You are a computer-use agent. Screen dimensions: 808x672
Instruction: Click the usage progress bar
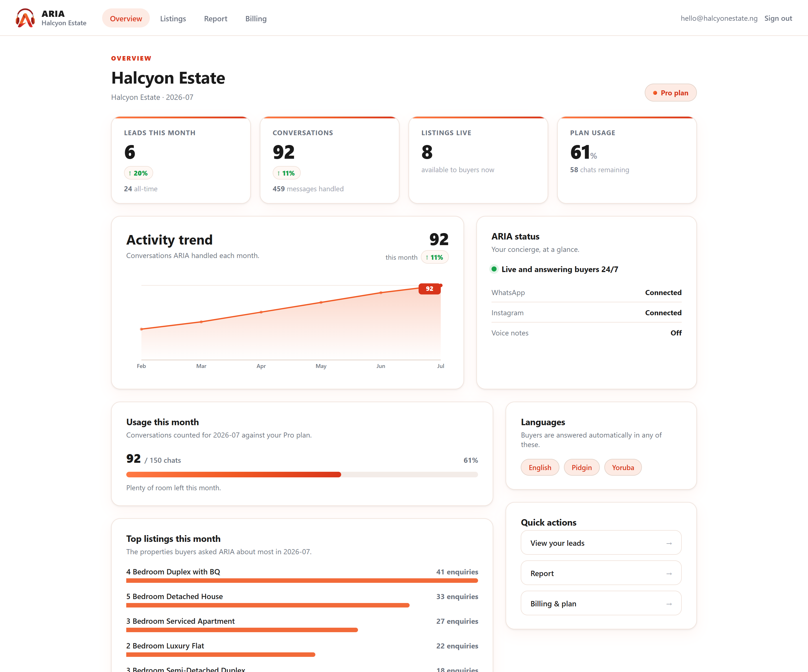tap(302, 475)
